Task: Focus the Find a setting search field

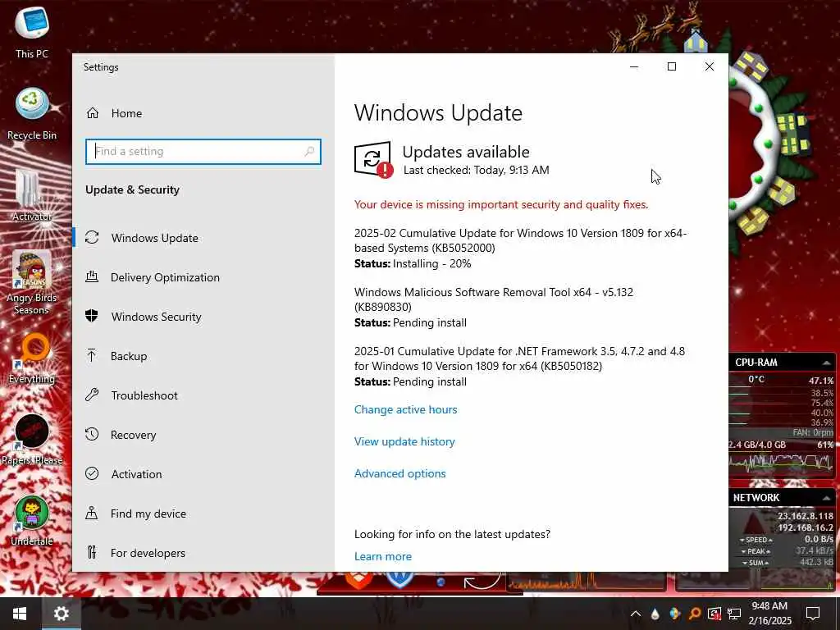Action: 203,152
